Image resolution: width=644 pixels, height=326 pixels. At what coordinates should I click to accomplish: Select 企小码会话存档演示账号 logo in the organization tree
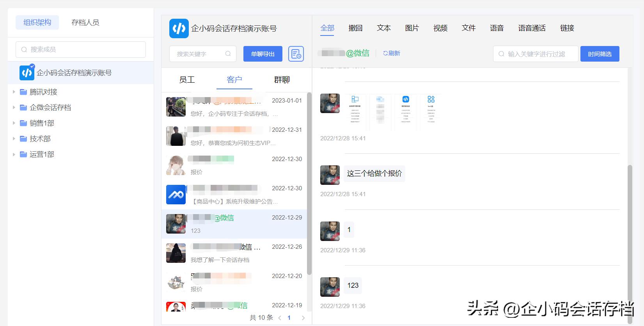pyautogui.click(x=27, y=73)
